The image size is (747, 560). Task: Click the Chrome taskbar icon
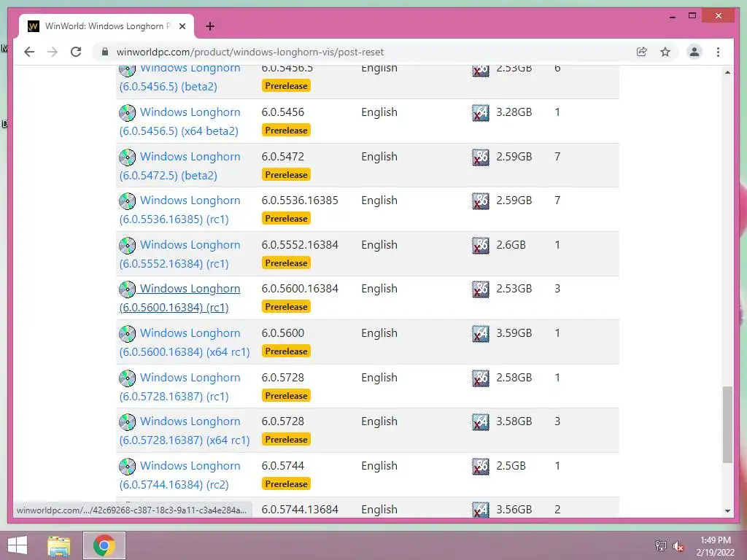[x=104, y=545]
